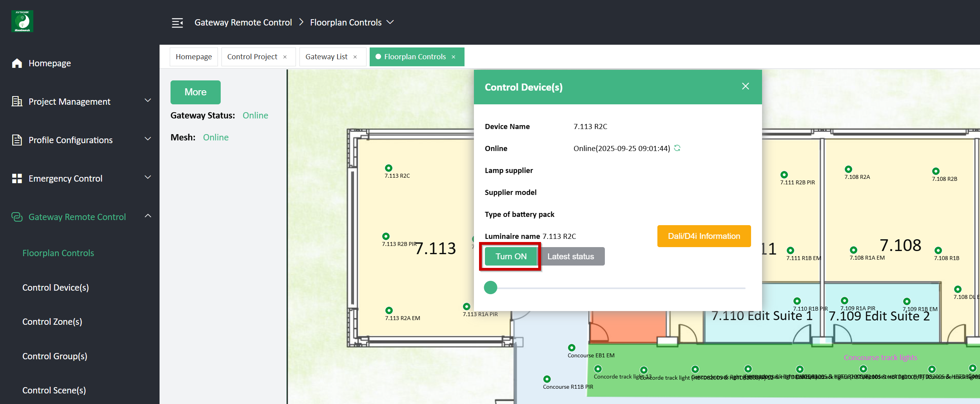The height and width of the screenshot is (404, 980).
Task: Select the 7.111 R2B PIR device marker
Action: pyautogui.click(x=784, y=175)
